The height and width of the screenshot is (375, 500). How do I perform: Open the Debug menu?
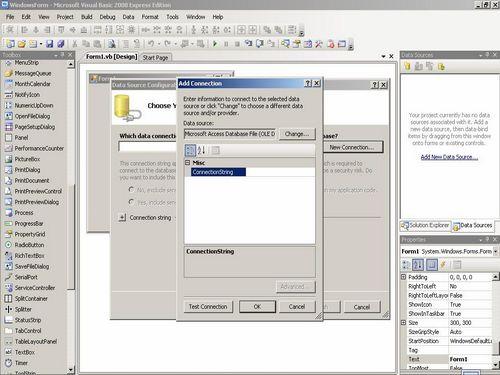pyautogui.click(x=107, y=17)
